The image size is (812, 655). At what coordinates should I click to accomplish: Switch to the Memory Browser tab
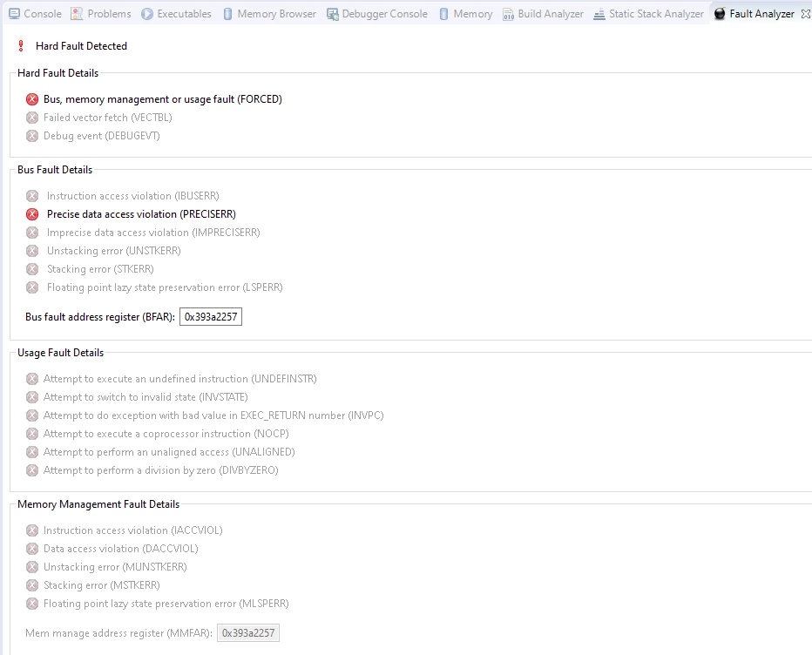[x=269, y=14]
